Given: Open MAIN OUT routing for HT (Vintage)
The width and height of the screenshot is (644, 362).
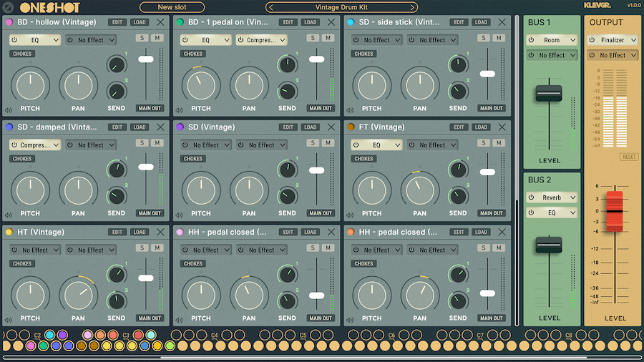Looking at the screenshot, I should coord(150,318).
